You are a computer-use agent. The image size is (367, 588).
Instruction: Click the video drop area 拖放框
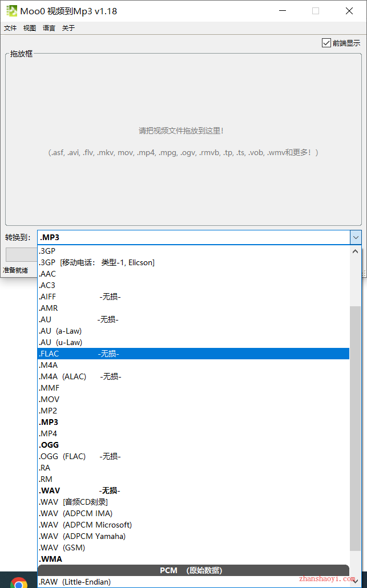(x=184, y=139)
